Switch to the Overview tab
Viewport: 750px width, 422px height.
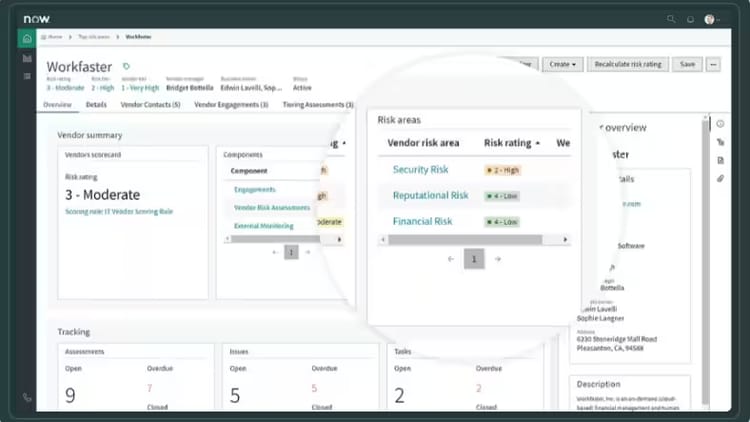(57, 105)
